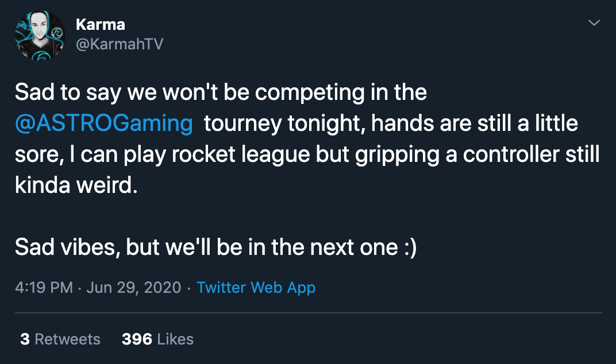Click the Jun 29, 2020 date
616x364 pixels.
(133, 288)
